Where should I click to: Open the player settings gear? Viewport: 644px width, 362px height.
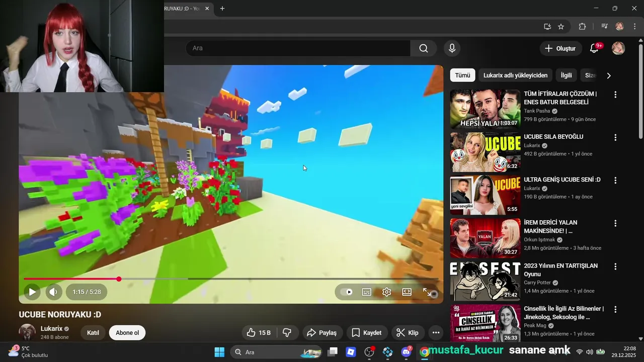[387, 292]
